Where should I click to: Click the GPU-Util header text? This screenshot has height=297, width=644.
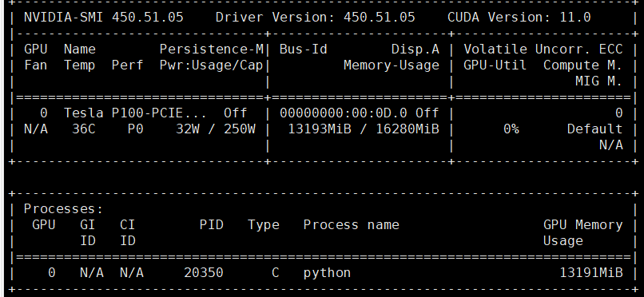[x=495, y=65]
